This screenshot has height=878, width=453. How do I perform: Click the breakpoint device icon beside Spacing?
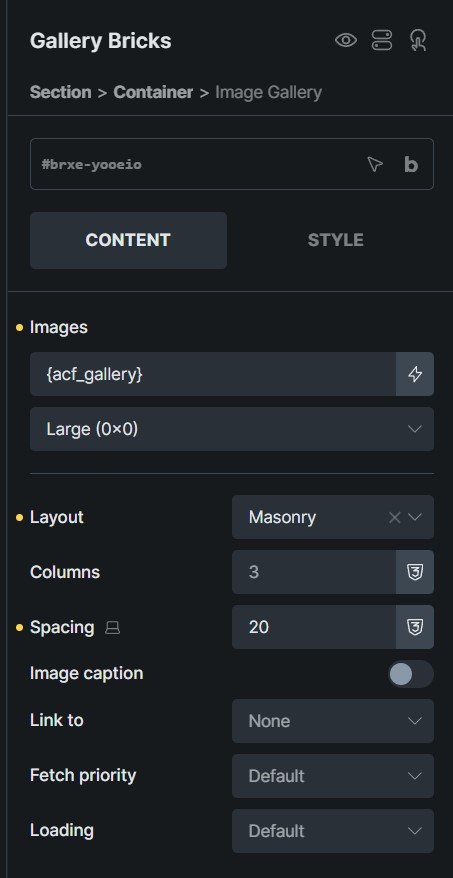pos(113,628)
